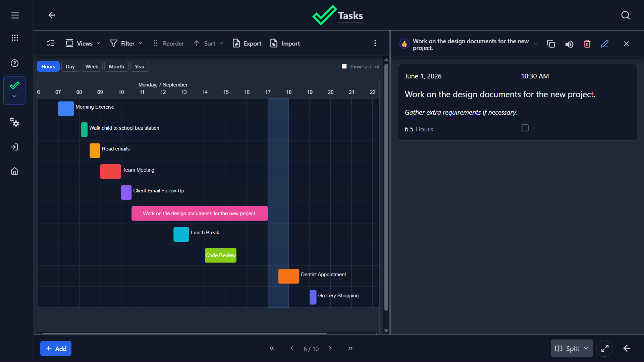Image resolution: width=644 pixels, height=362 pixels.
Task: Jump to the first task
Action: click(272, 348)
